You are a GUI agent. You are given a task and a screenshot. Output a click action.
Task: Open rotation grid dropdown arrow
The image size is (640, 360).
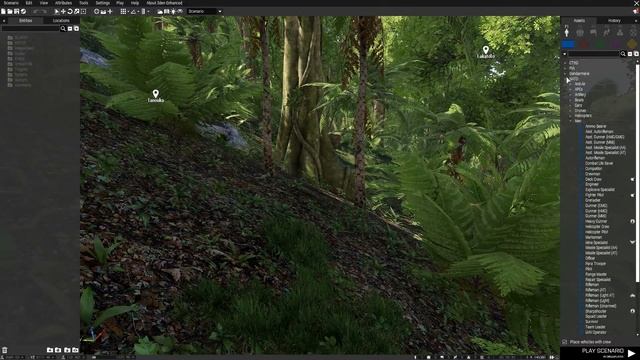(138, 12)
